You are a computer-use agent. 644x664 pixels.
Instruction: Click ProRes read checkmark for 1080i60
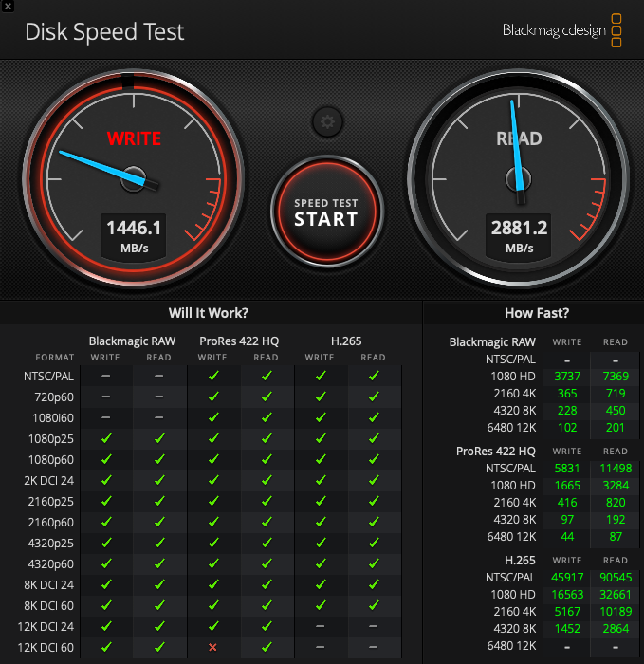[x=267, y=417]
